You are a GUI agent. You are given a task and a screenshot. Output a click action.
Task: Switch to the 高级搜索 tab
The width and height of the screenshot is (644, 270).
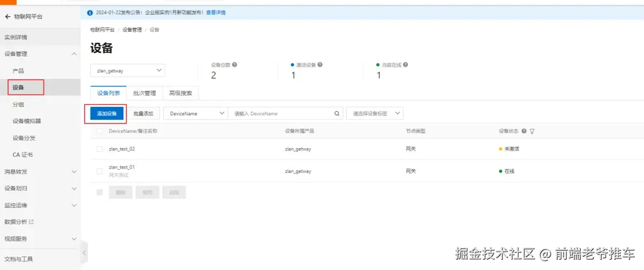[x=180, y=93]
